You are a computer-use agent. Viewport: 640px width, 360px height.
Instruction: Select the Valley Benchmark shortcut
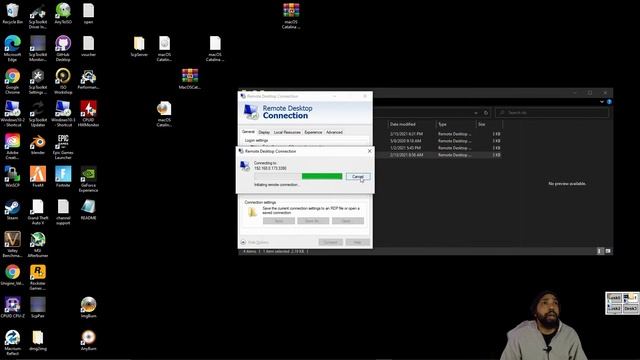pos(13,244)
